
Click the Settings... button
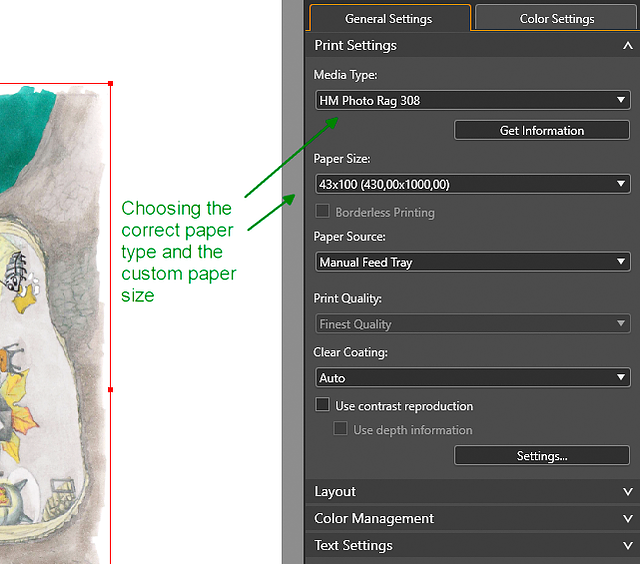(542, 455)
